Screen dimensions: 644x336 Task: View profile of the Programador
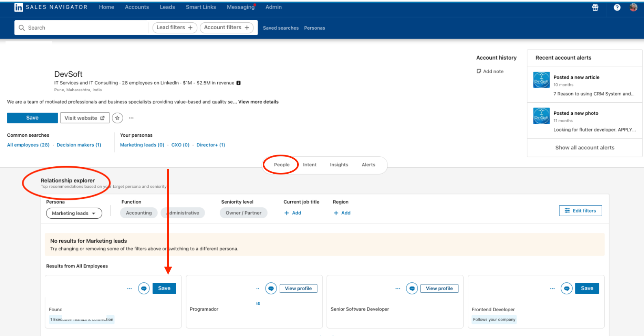tap(298, 289)
